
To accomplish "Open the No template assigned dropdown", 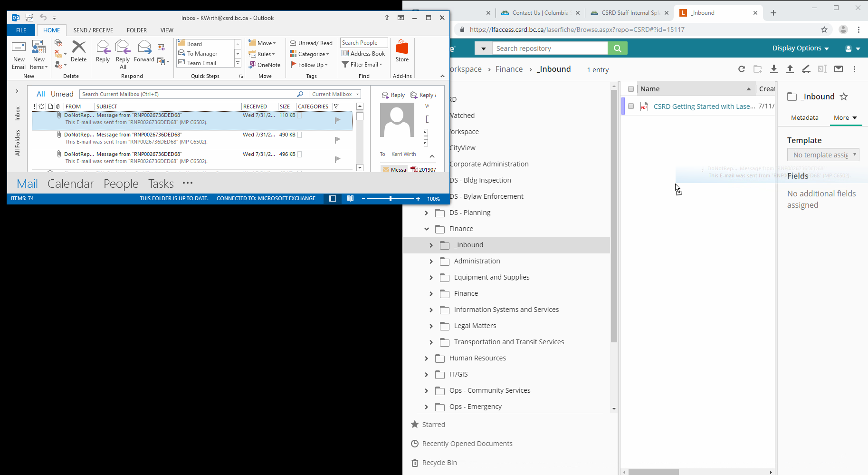I will [823, 155].
